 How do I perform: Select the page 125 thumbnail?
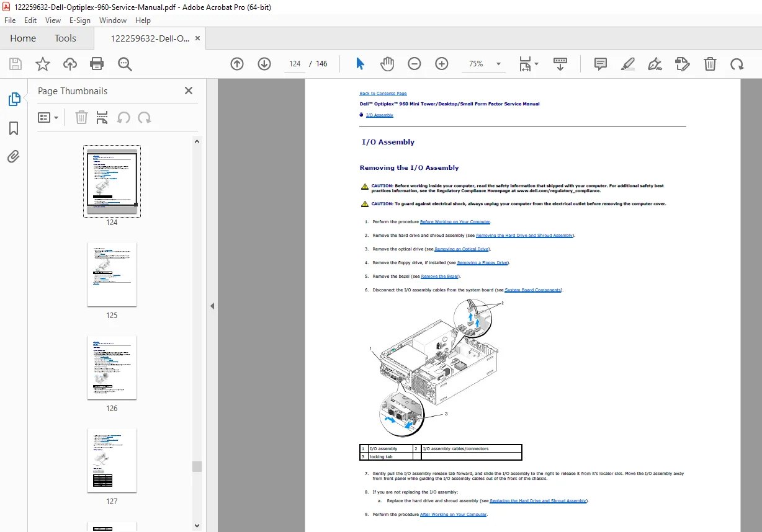pos(112,274)
